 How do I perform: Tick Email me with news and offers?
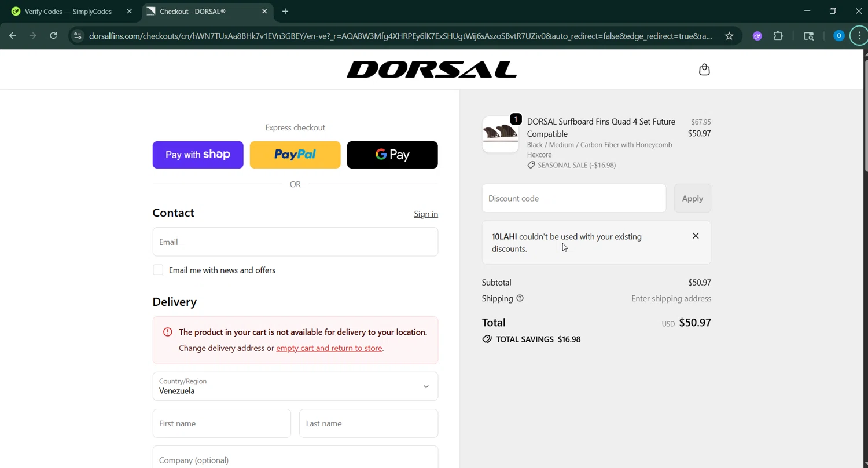[158, 270]
